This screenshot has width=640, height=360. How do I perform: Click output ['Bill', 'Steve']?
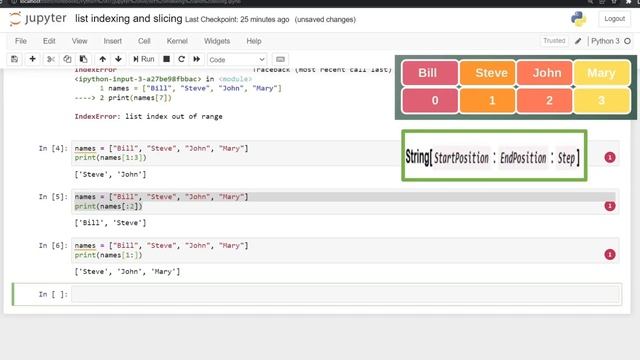[x=110, y=223]
